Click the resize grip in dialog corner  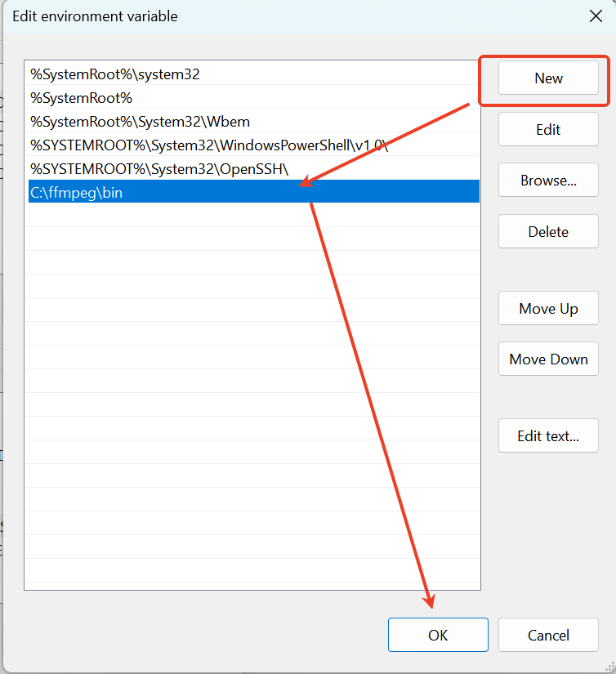point(610,667)
